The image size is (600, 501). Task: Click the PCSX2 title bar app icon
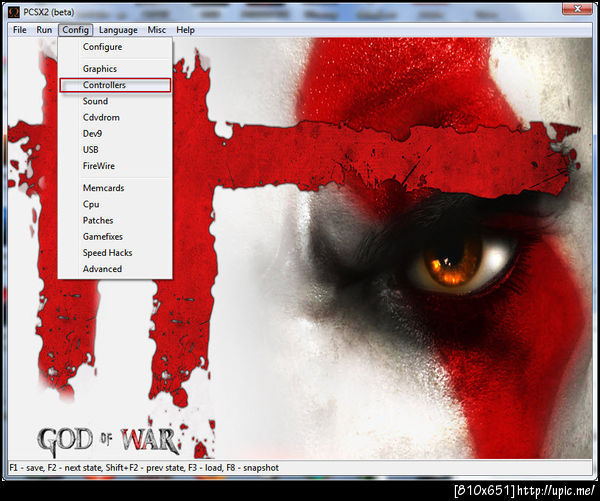point(14,12)
